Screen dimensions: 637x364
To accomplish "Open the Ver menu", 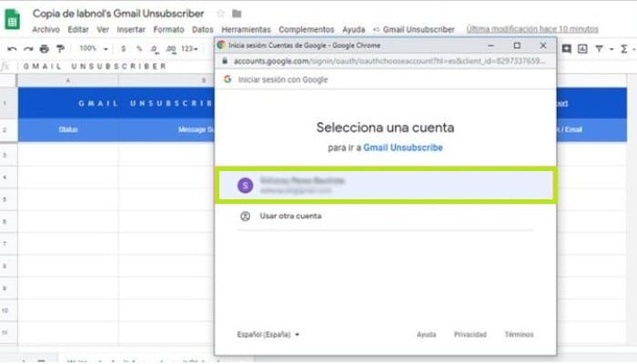I will 103,30.
